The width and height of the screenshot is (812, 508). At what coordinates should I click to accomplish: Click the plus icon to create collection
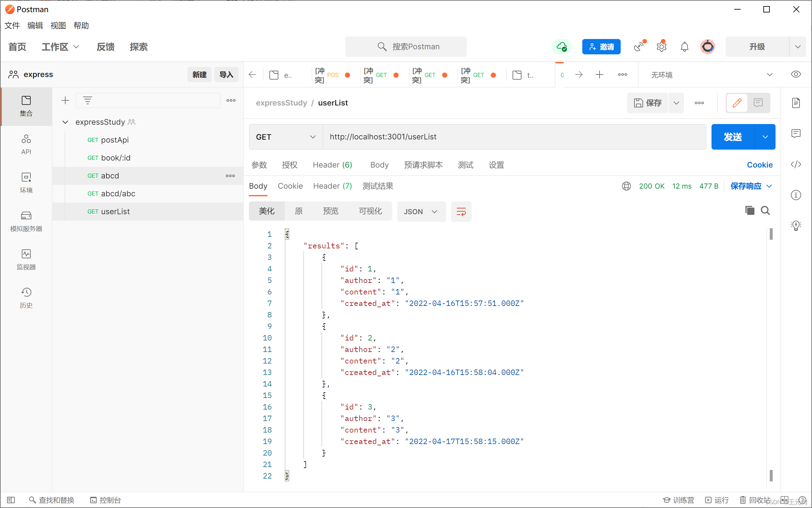click(x=65, y=100)
